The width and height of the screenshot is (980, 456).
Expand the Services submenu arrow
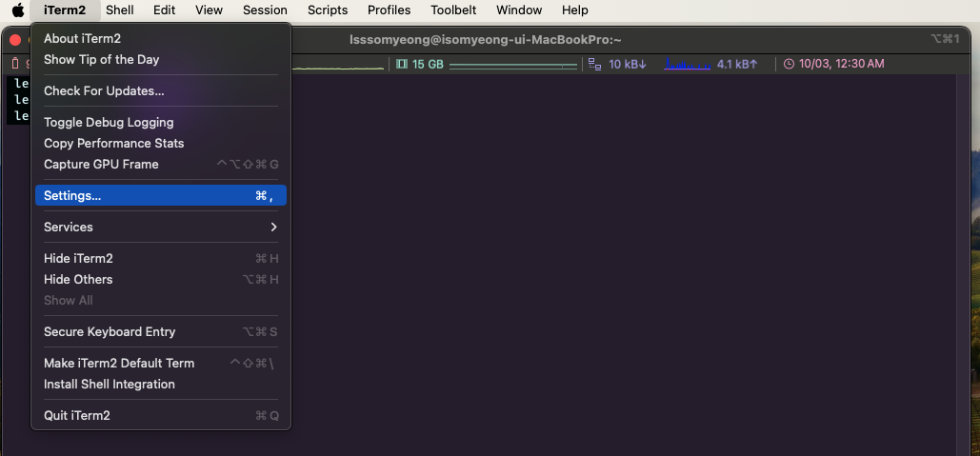273,227
